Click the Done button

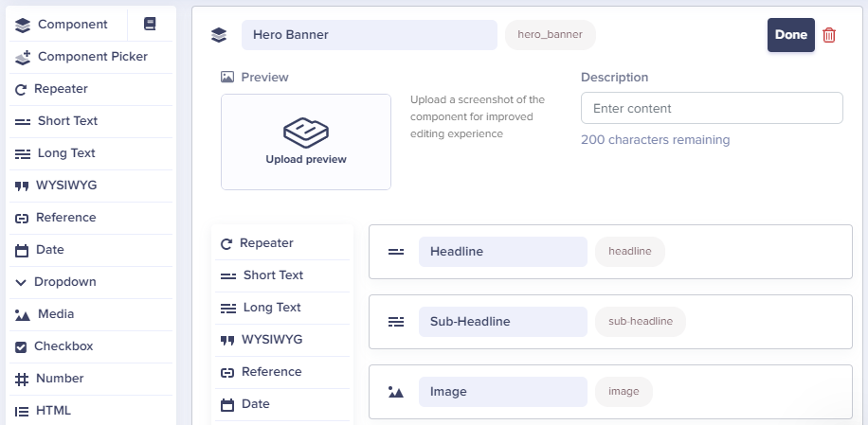coord(790,35)
